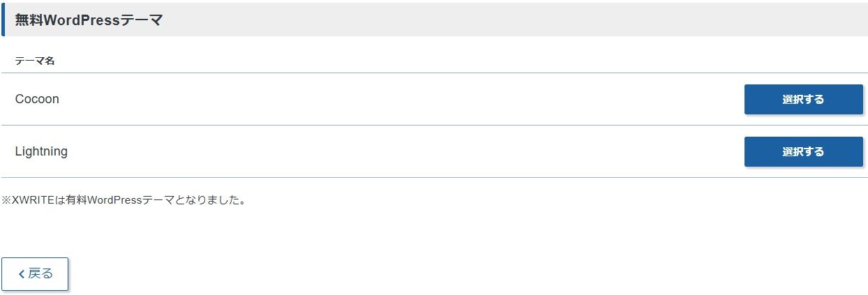Click the Lightning theme name
The width and height of the screenshot is (868, 295).
[x=41, y=151]
